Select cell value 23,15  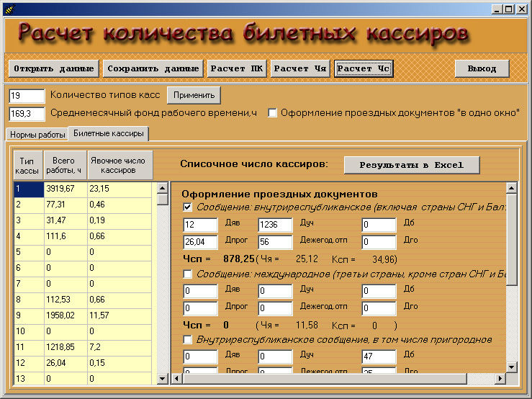click(x=120, y=189)
